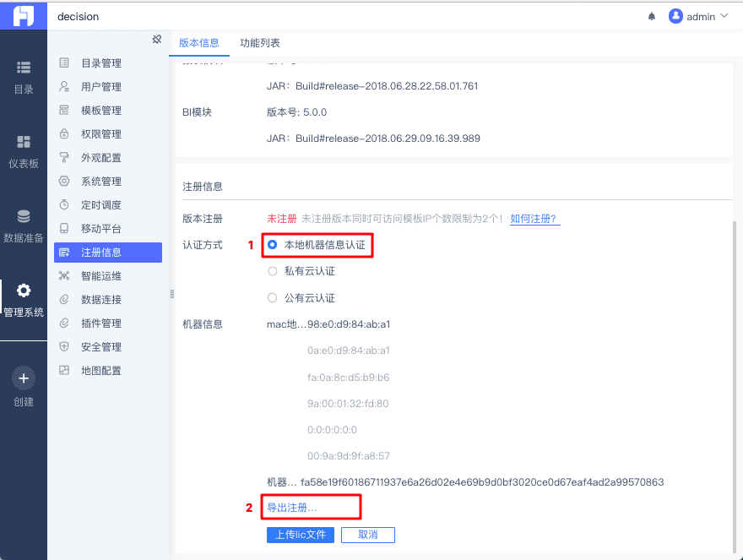Screen dimensions: 743x560
Task: Click the machine code starting fa58e19f
Action: click(x=482, y=482)
